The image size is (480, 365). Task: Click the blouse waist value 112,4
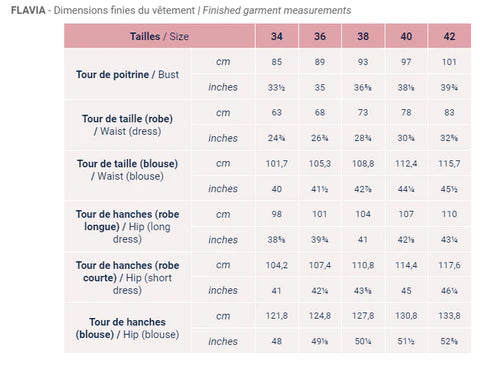coord(406,163)
